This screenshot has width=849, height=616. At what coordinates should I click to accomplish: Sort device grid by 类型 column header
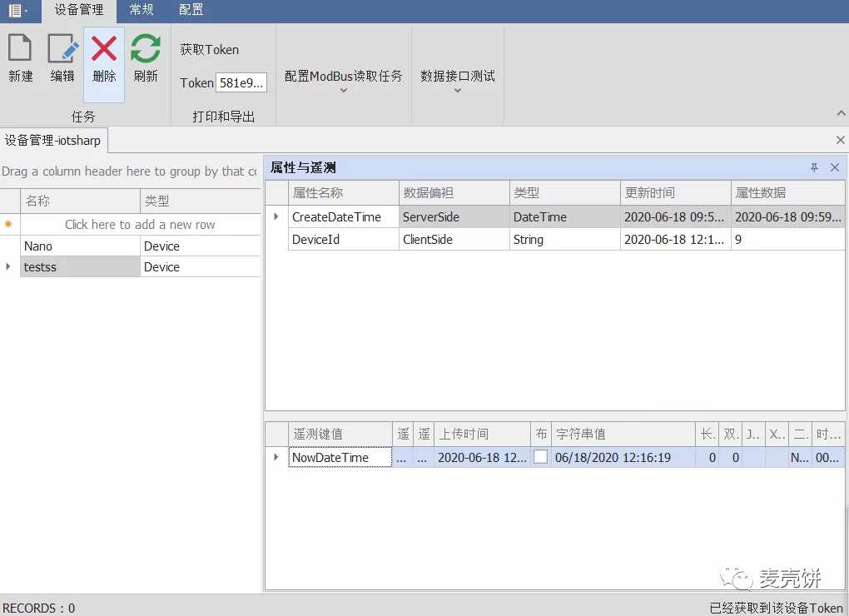(x=201, y=201)
